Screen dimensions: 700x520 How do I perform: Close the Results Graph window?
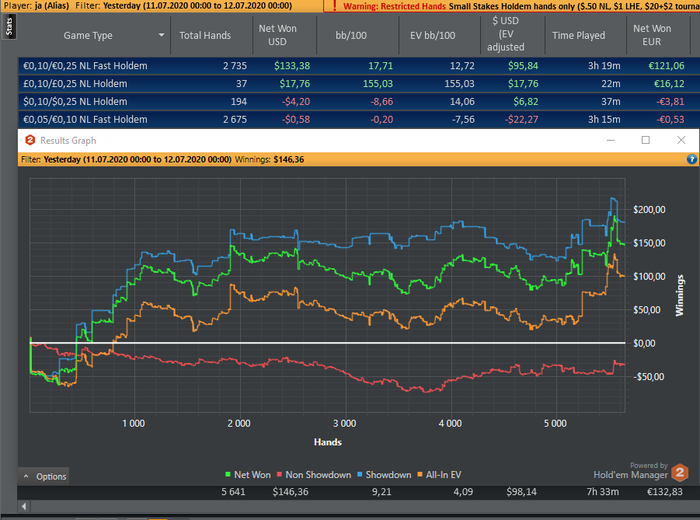(681, 140)
